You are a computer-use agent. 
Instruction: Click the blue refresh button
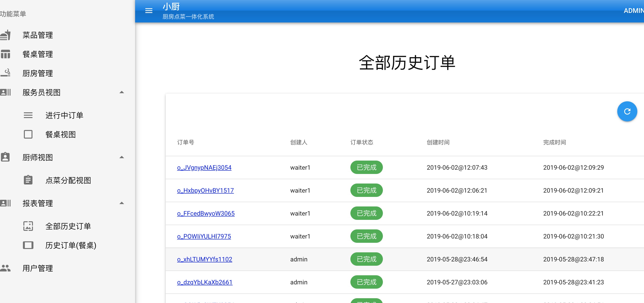tap(627, 111)
